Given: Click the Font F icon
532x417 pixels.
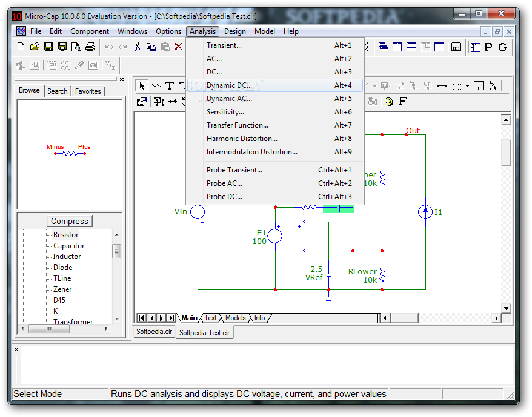Looking at the screenshot, I should [x=402, y=101].
